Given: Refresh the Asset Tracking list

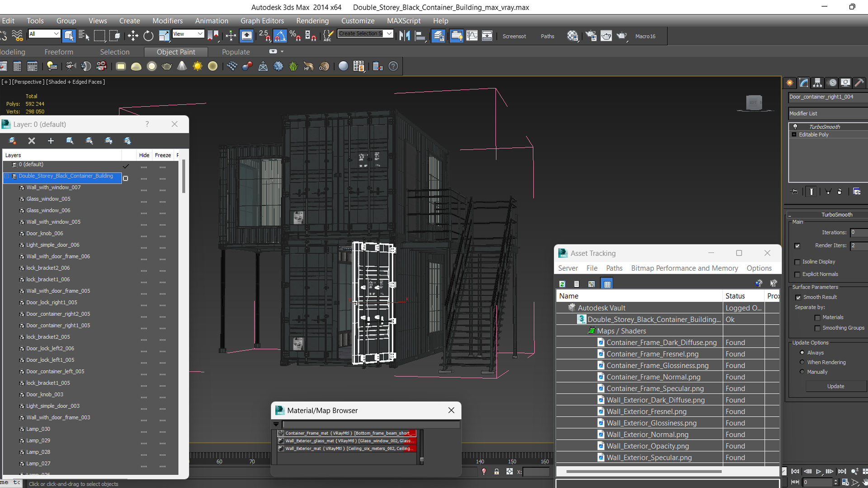Looking at the screenshot, I should (562, 284).
